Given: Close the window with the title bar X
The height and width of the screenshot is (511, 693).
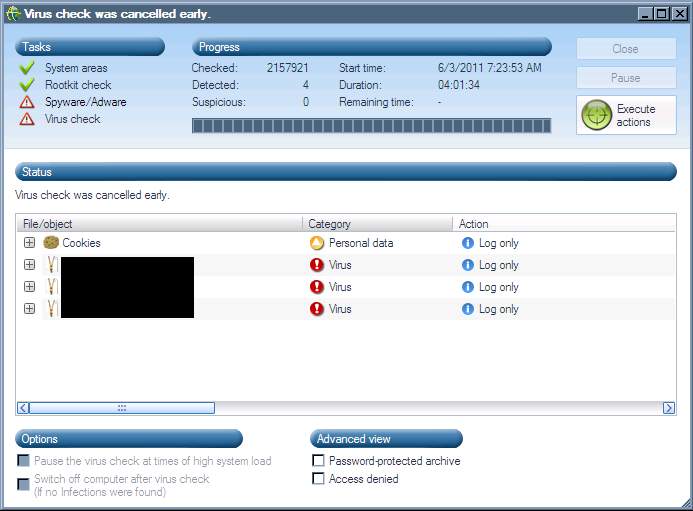Looking at the screenshot, I should click(679, 14).
